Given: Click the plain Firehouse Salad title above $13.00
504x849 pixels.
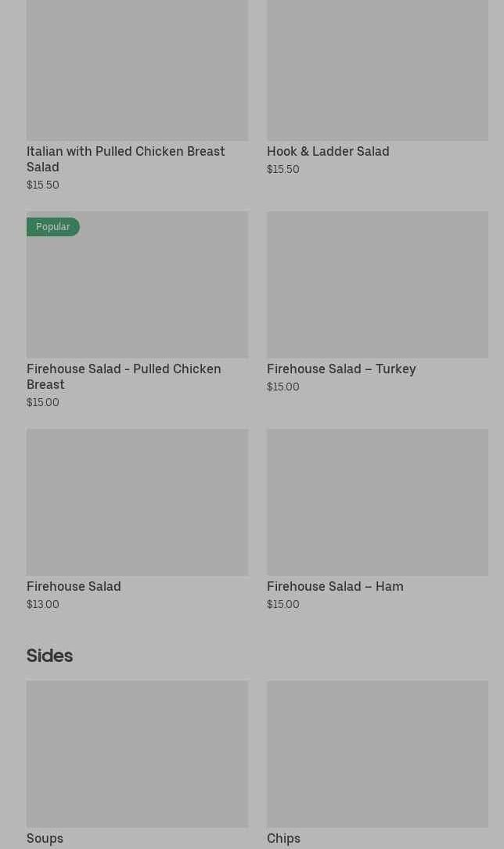Looking at the screenshot, I should (x=74, y=586).
